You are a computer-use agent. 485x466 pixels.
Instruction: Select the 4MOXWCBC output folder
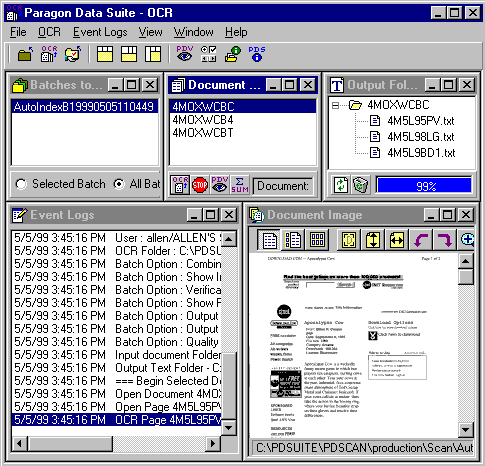point(398,105)
